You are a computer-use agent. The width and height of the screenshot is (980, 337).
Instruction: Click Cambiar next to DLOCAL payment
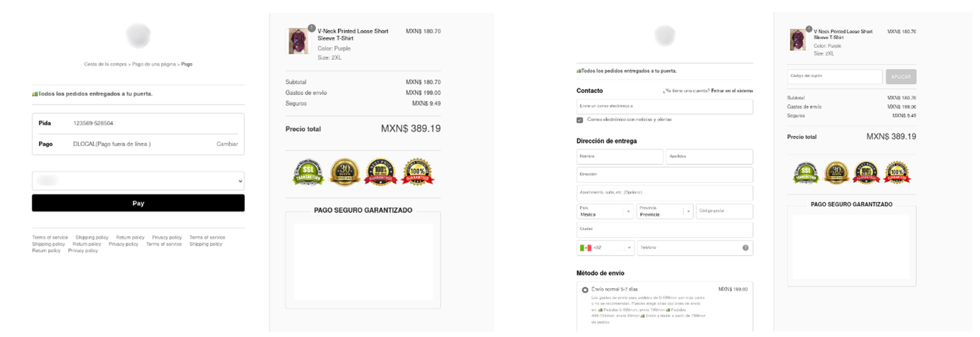click(227, 144)
